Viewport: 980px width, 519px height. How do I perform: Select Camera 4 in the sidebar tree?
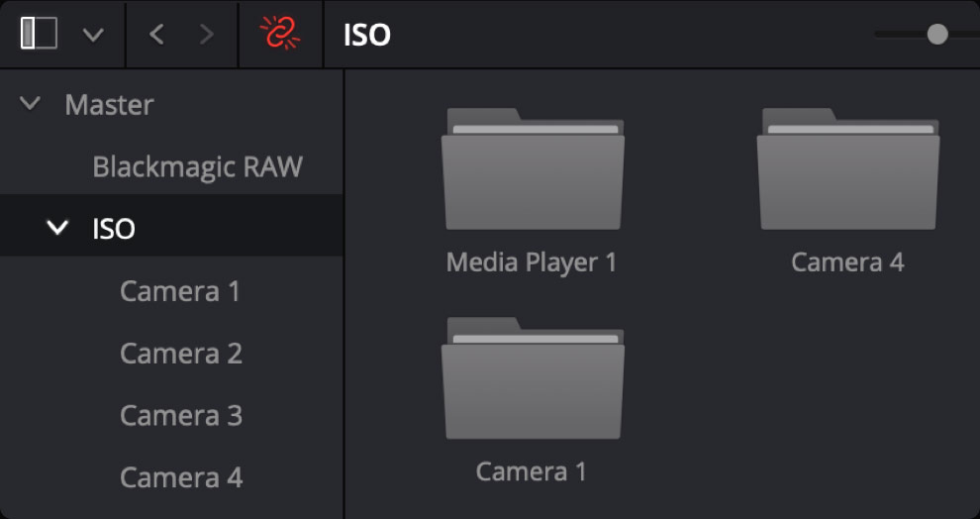tap(180, 477)
